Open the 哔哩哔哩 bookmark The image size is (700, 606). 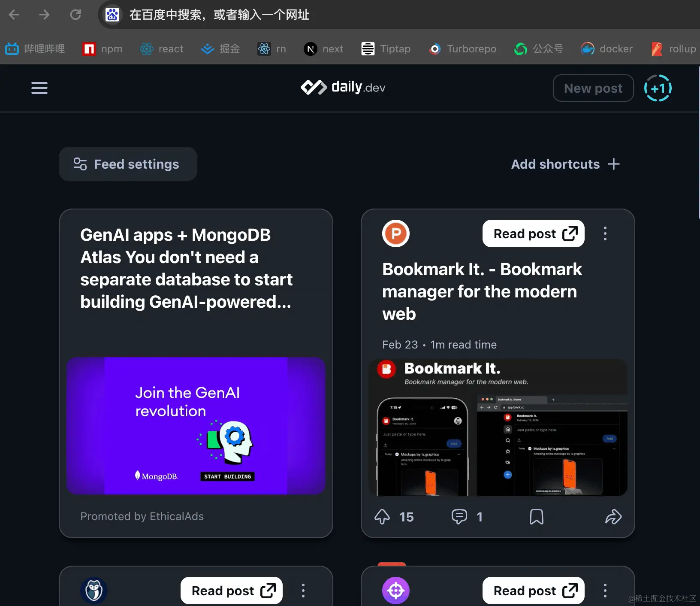[35, 49]
